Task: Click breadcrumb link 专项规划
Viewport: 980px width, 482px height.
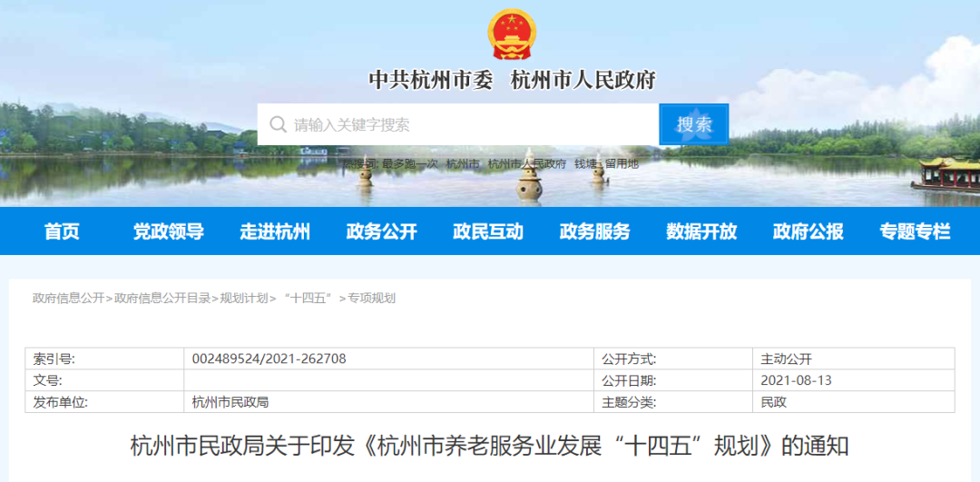Action: tap(371, 299)
